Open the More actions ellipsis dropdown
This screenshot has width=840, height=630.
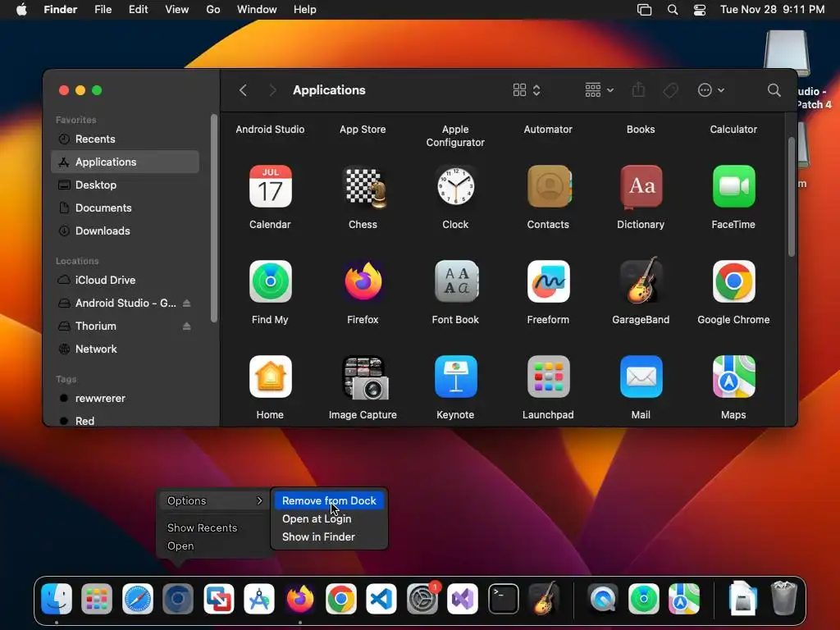(711, 90)
